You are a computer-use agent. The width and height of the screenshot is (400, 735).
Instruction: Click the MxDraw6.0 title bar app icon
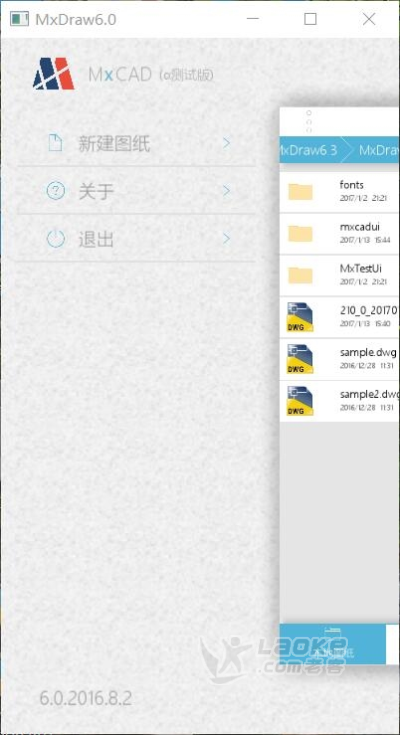19,19
